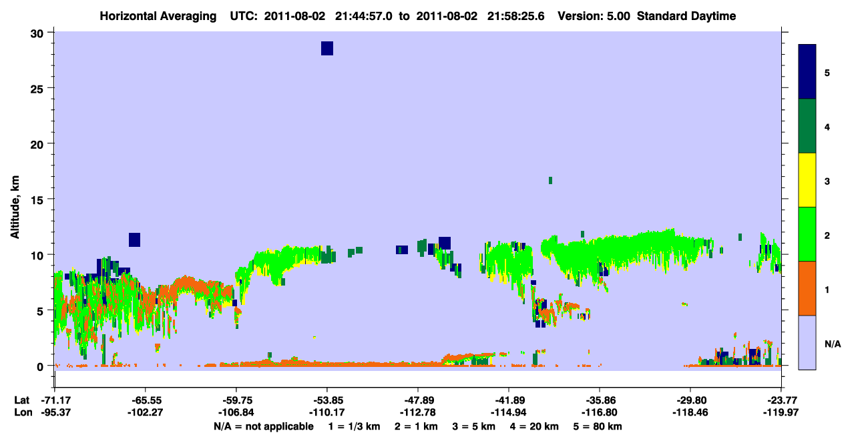Click the '2 = 1 km' legend entry
Viewport: 868px width, 445px height.
[417, 426]
